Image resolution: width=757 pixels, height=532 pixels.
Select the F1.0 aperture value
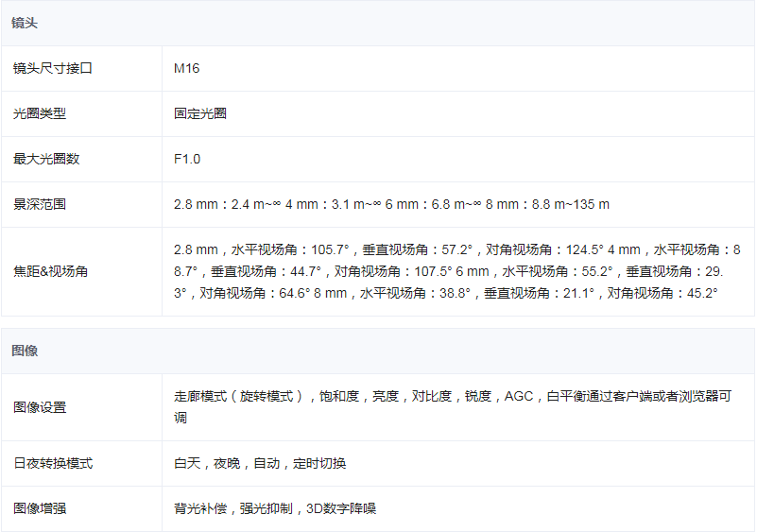(187, 159)
